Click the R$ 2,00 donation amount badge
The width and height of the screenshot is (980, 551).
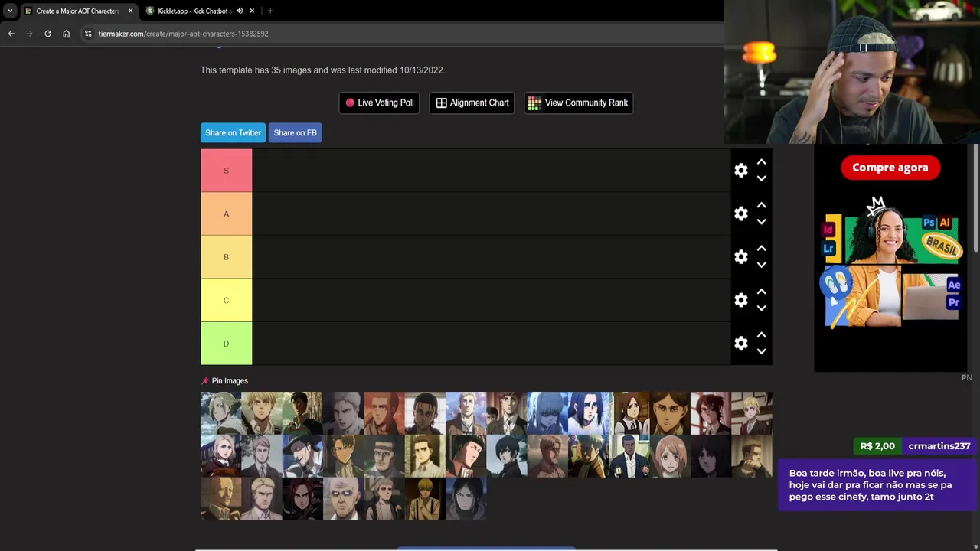click(x=877, y=445)
